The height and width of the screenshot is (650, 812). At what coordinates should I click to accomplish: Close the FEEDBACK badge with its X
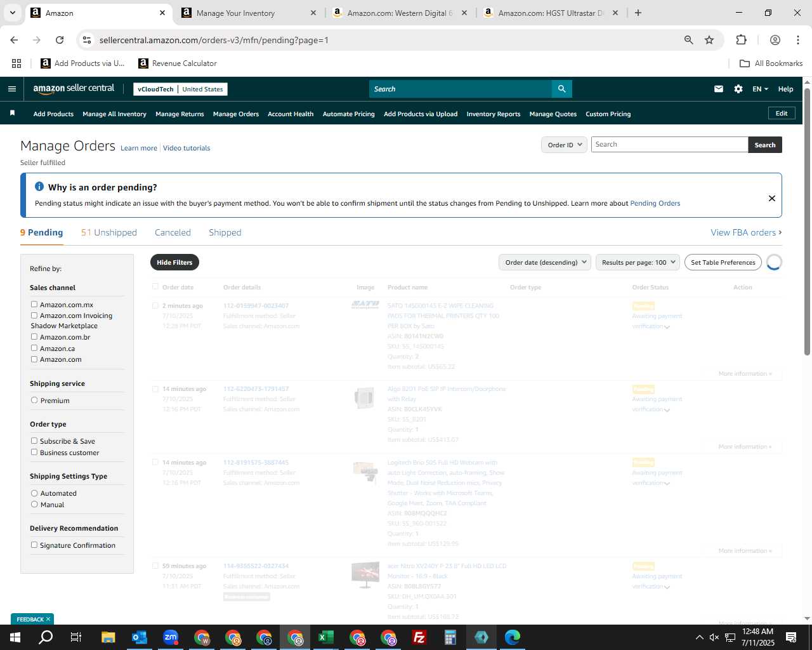(48, 619)
